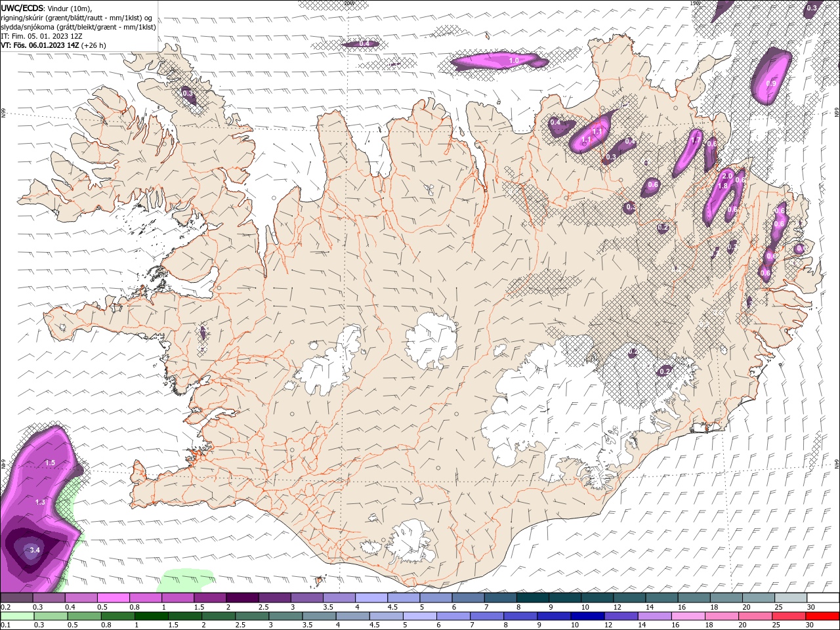Click the 'Vindur (10m)' header text
Image resolution: width=840 pixels, height=630 pixels.
pos(69,8)
